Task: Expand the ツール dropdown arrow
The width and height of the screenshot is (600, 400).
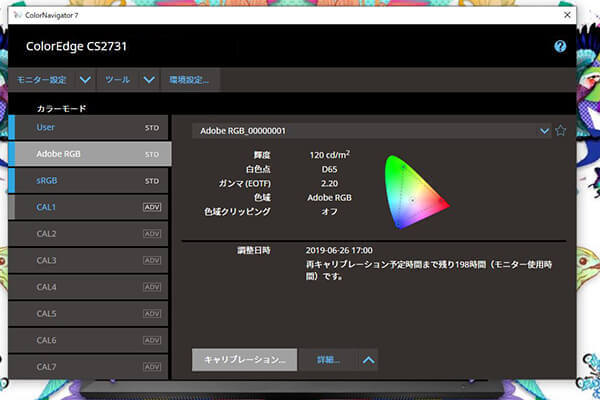Action: (149, 80)
